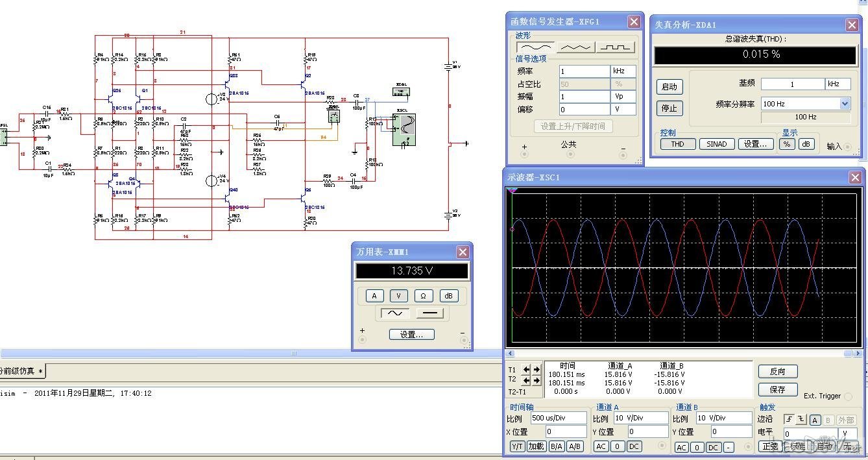Select rising edge trigger icon
The image size is (868, 460).
[x=789, y=420]
